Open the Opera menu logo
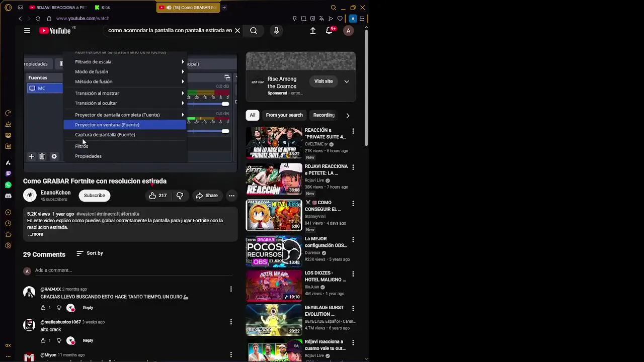The height and width of the screenshot is (362, 644). tap(8, 8)
